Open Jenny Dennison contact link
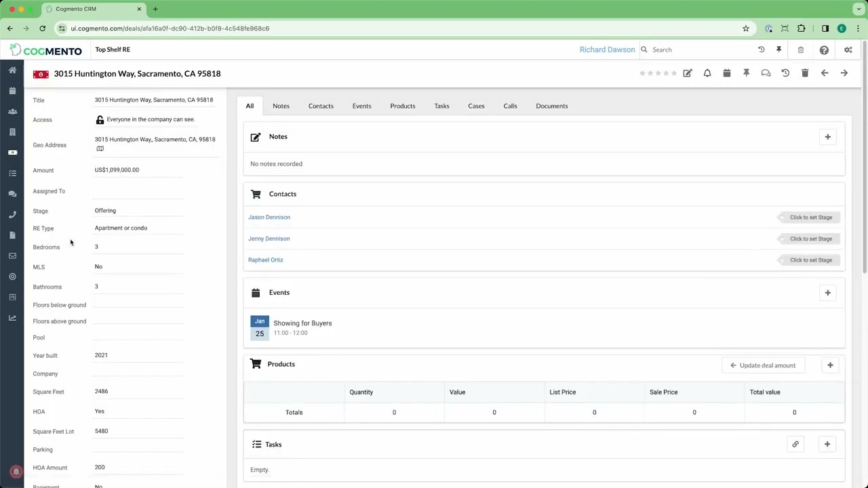The image size is (868, 488). [x=269, y=239]
